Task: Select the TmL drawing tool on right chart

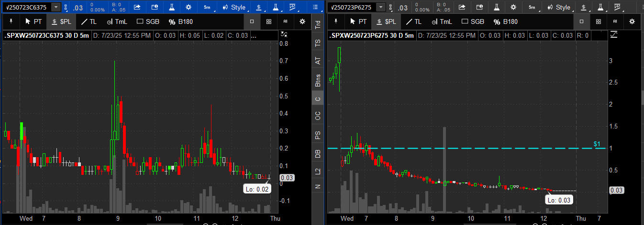Action: (x=441, y=21)
